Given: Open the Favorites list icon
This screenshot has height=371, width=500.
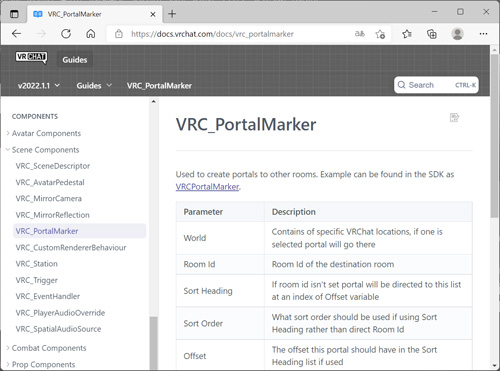Looking at the screenshot, I should point(407,34).
